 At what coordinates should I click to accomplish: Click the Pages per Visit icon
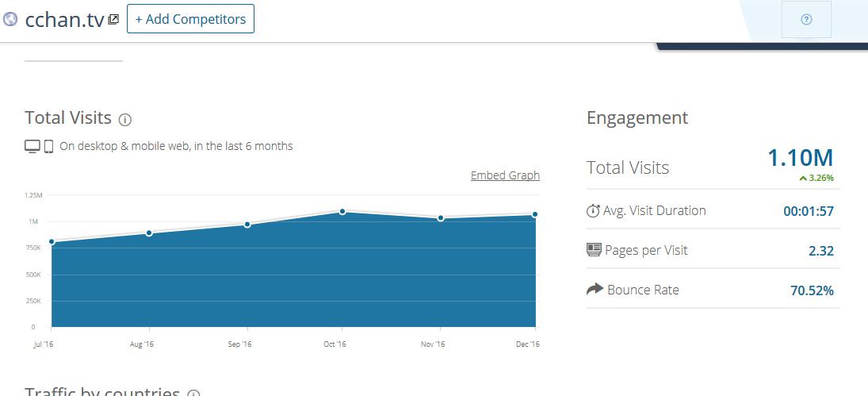pos(594,250)
